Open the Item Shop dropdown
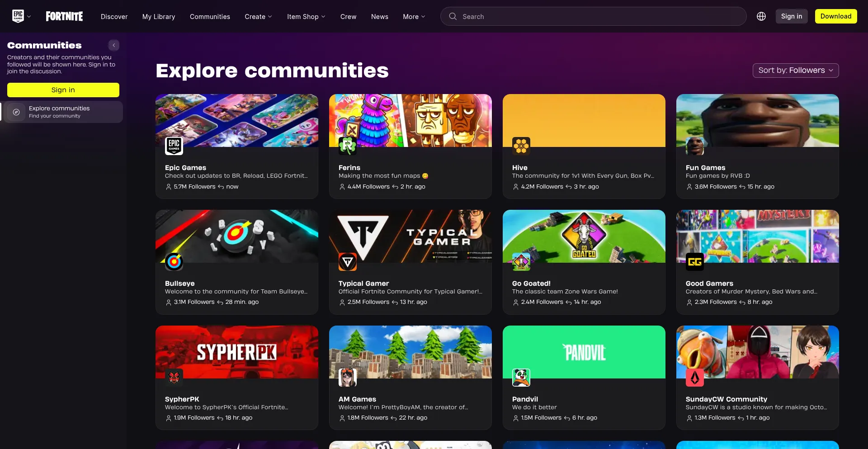This screenshot has width=868, height=449. pos(306,16)
